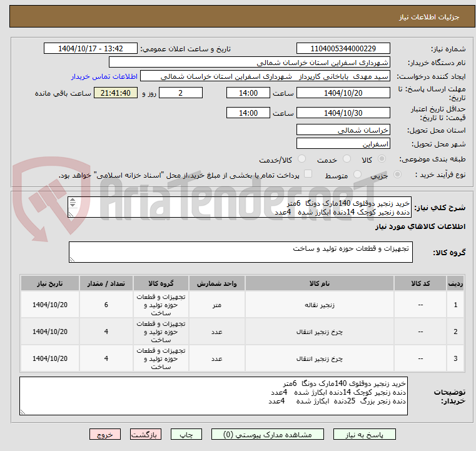
Task: Open اطلاعات تماس خریدار contact link
Action: coord(104,76)
